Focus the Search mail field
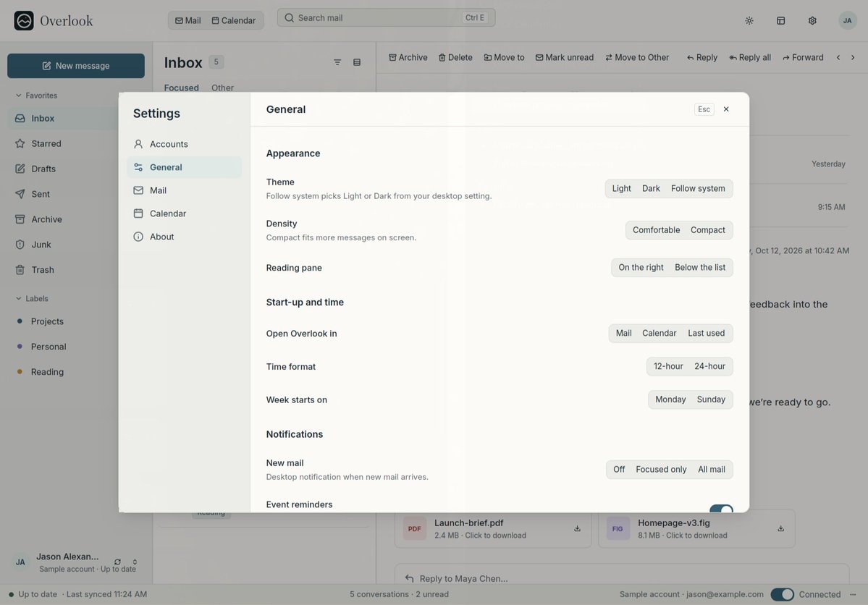 [x=386, y=17]
